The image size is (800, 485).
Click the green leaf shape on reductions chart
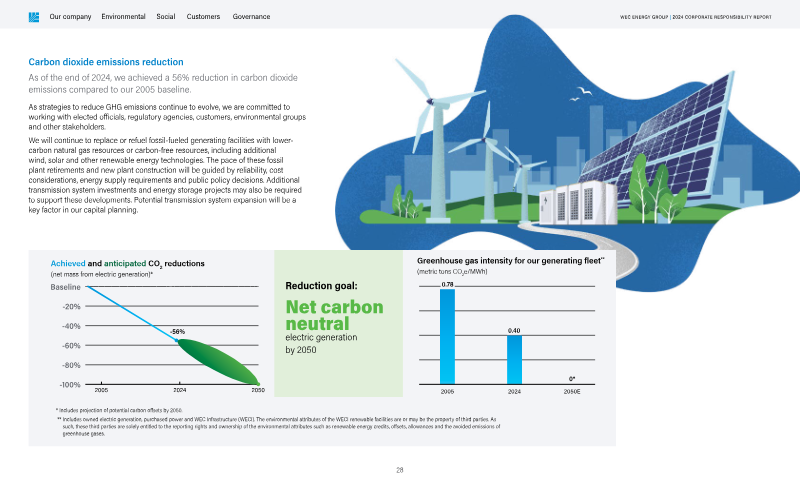tap(218, 362)
